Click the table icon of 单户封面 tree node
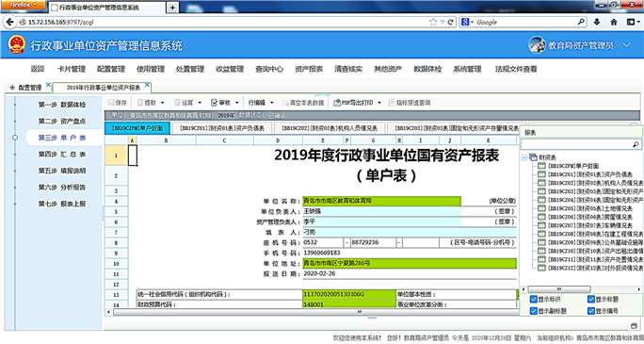The image size is (644, 344). pyautogui.click(x=541, y=166)
